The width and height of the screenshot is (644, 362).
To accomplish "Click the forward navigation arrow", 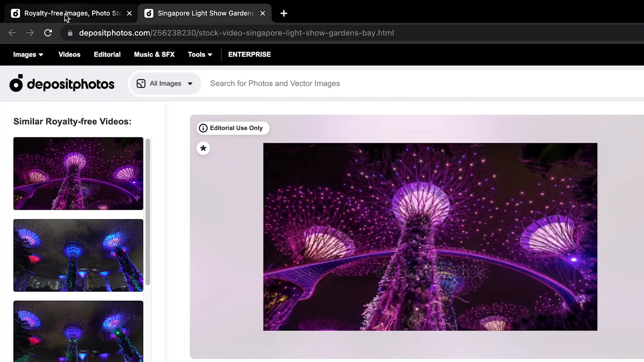I will 30,33.
